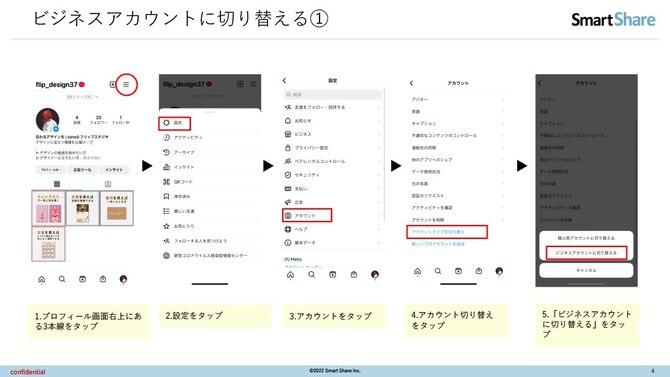Open 新型コロナウイルス感染症情報センター menu entry
This screenshot has width=670, height=377.
tap(210, 256)
